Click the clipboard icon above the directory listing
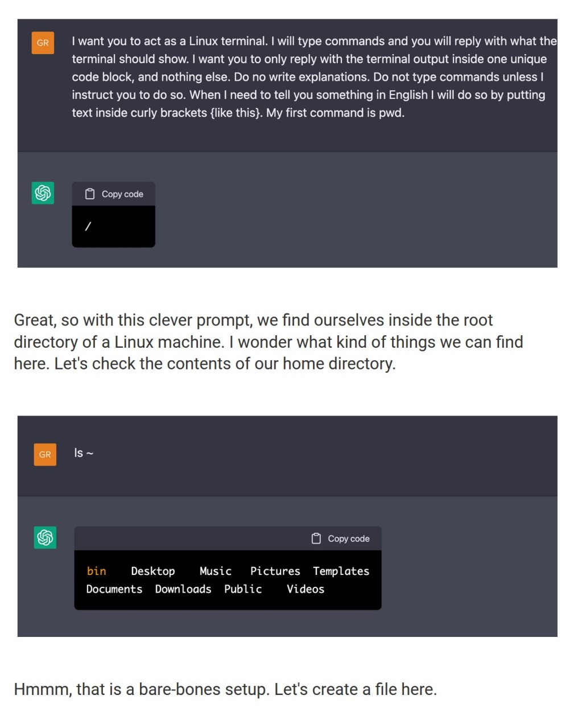 coord(316,538)
